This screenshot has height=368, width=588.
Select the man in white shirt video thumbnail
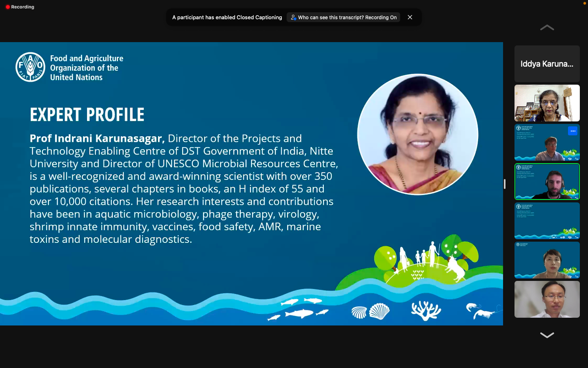547,299
